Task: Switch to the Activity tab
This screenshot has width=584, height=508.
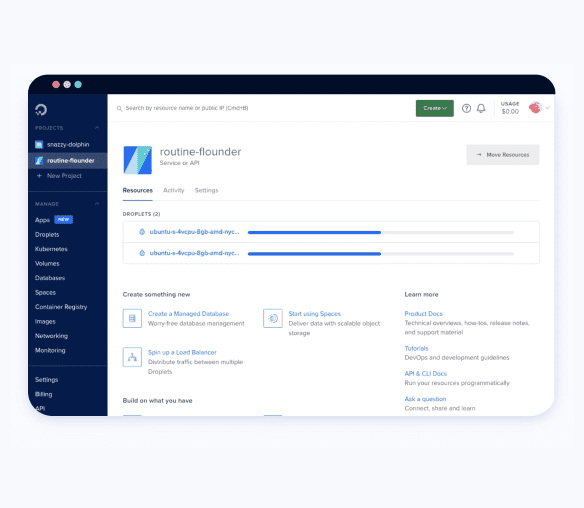Action: click(174, 190)
